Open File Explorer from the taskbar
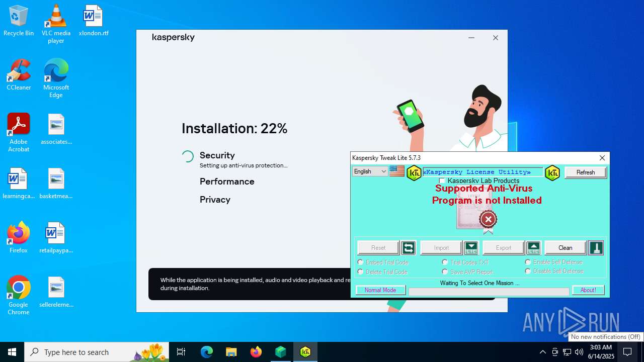This screenshot has width=644, height=362. click(x=231, y=352)
